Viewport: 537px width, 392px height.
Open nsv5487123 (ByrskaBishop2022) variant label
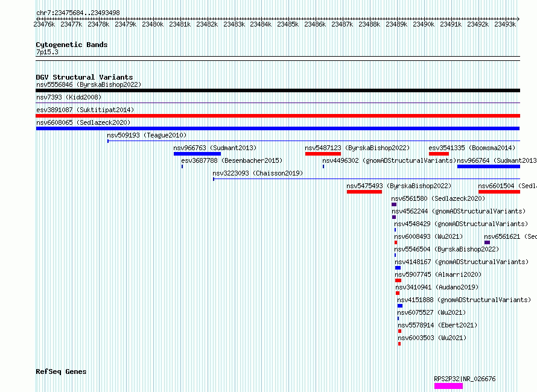pyautogui.click(x=357, y=148)
